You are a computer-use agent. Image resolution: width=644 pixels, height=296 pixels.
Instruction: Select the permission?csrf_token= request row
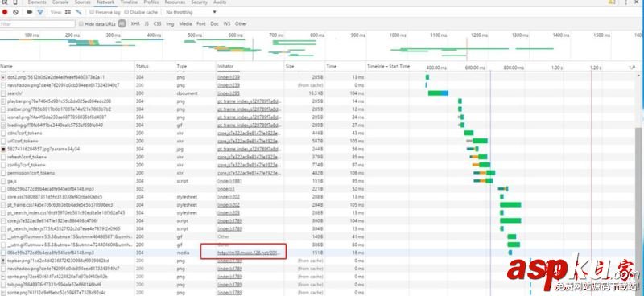click(x=318, y=173)
